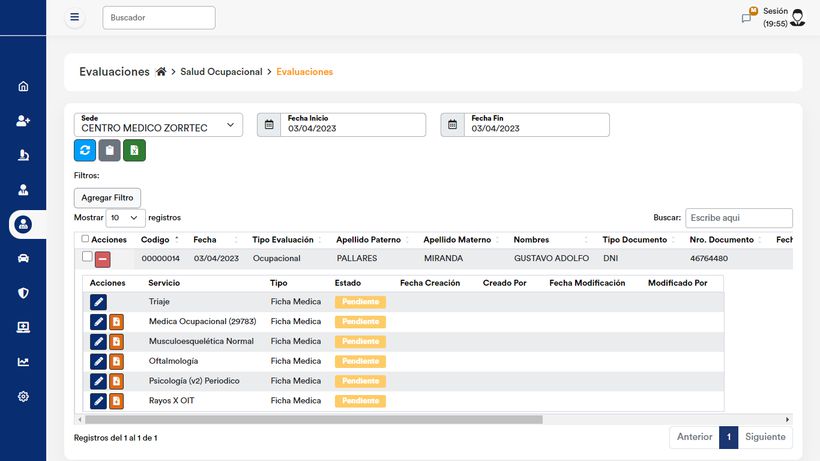This screenshot has height=461, width=820.
Task: Open the medical monitor sidebar icon
Action: pos(23,327)
